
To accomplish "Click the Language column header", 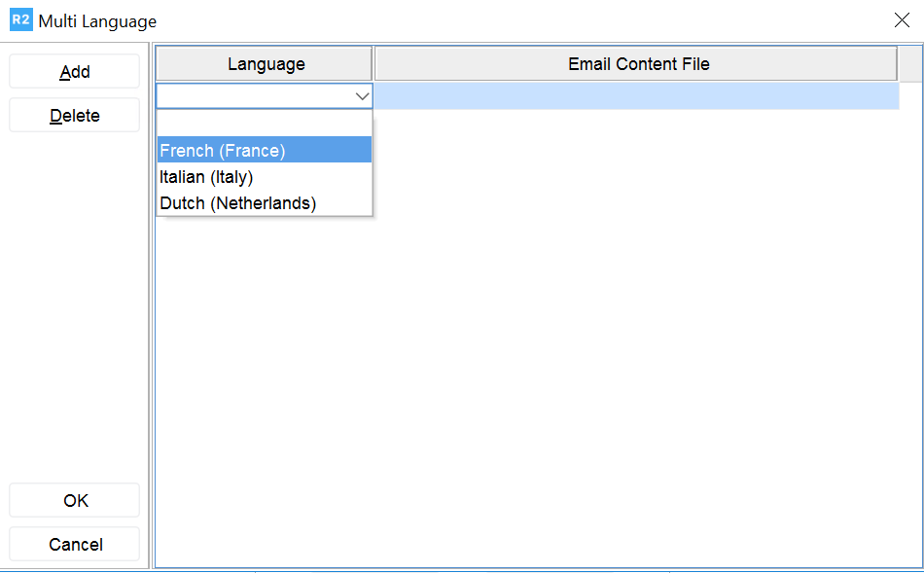I will pos(265,63).
